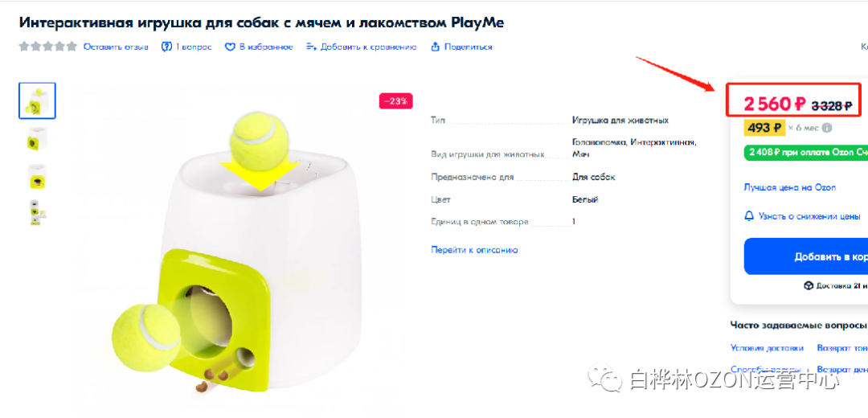The image size is (868, 418).
Task: Open 'Условия доставки' FAQ link
Action: coord(766,348)
